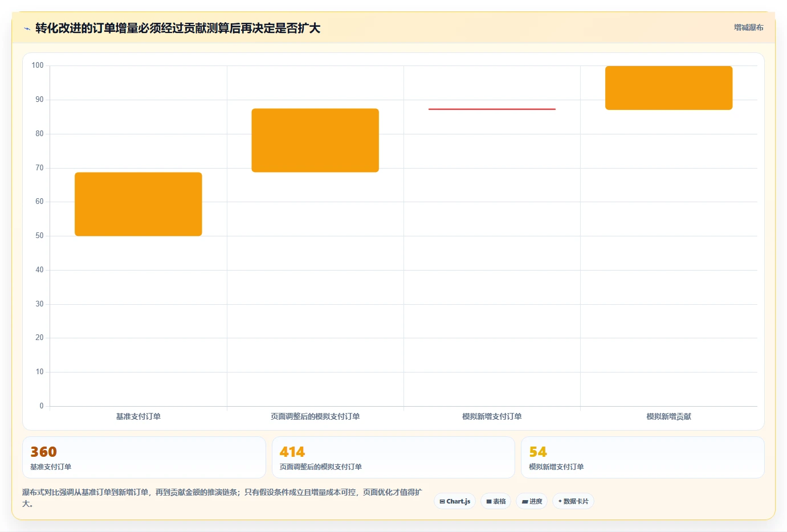Click the 页面调整后的模拟支付订单 waterfall bar

(315, 140)
